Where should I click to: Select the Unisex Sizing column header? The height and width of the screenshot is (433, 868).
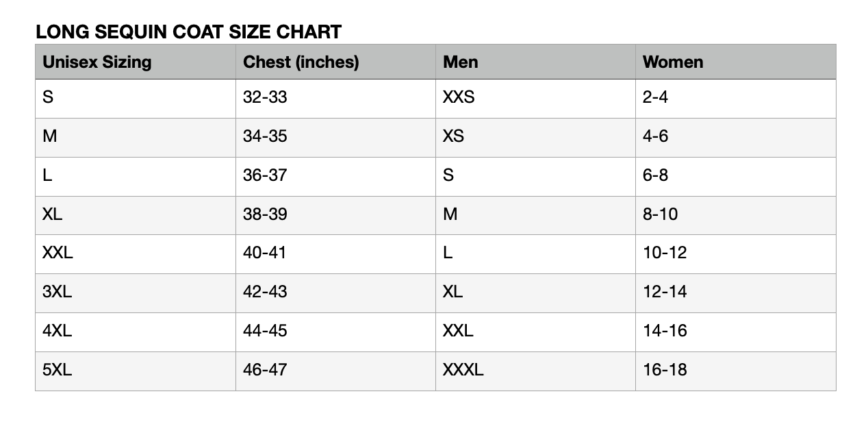[x=97, y=62]
